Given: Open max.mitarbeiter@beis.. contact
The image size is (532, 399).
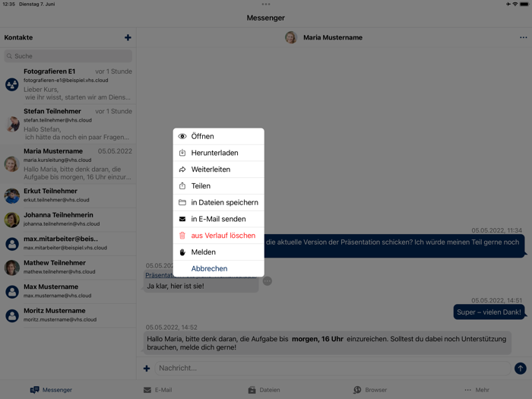Looking at the screenshot, I should (68, 244).
